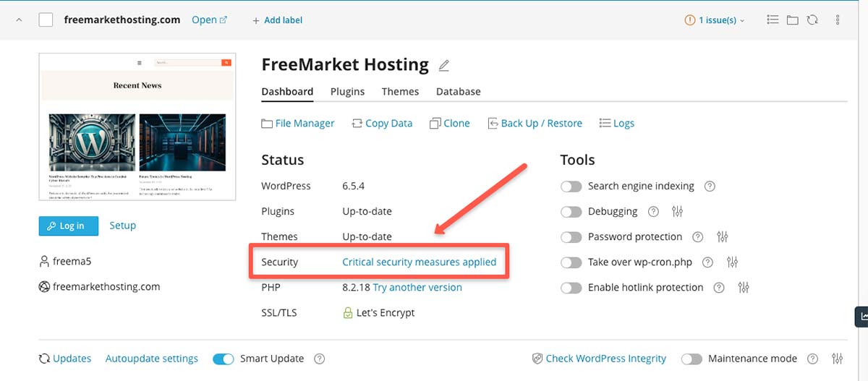The width and height of the screenshot is (868, 381).
Task: Collapse the site card with chevron arrow
Action: pos(20,20)
